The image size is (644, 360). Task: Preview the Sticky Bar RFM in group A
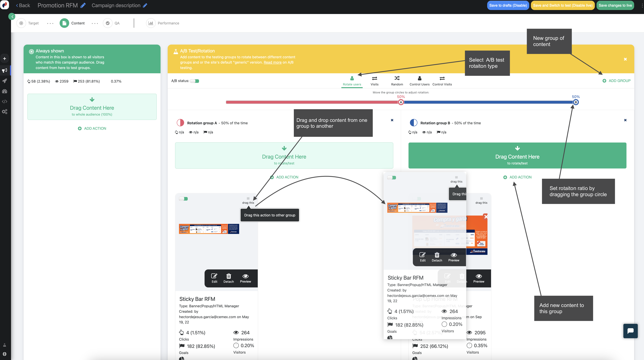(245, 278)
